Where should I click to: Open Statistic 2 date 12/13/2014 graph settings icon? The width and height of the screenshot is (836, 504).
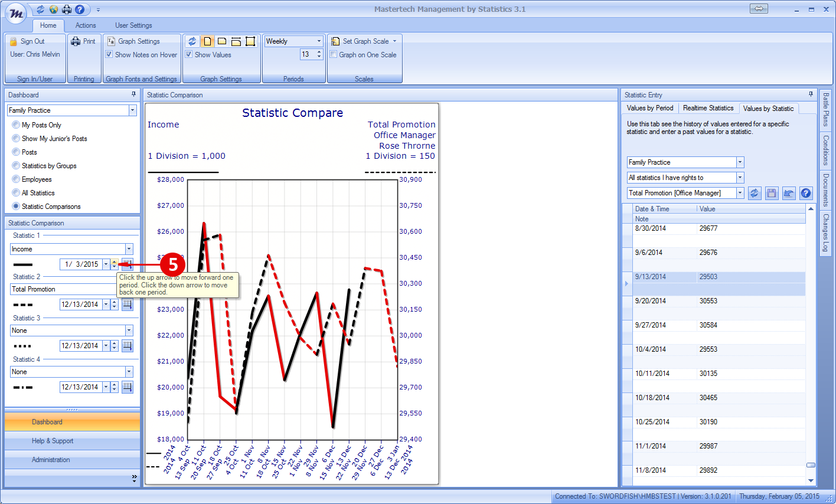128,305
